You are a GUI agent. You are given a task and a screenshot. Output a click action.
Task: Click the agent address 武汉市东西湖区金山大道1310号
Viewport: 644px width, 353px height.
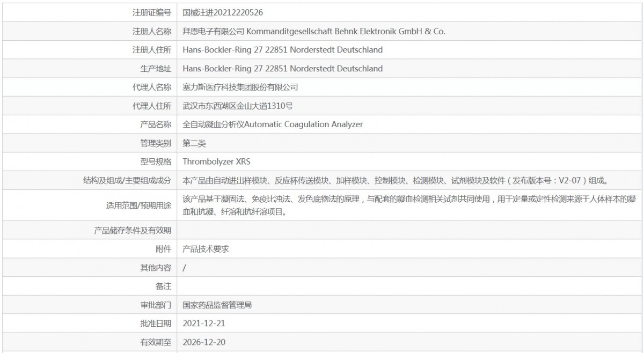[238, 106]
